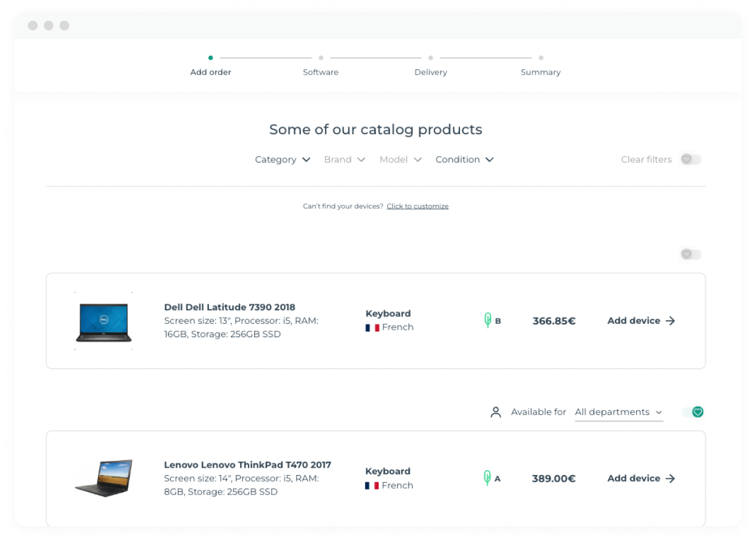This screenshot has width=756, height=543.
Task: Expand the Condition filter dropdown
Action: tap(464, 160)
